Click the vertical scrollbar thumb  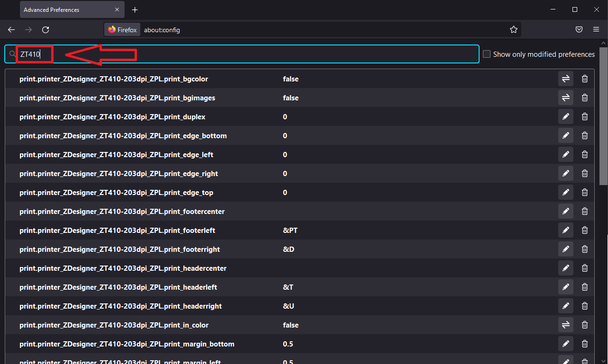[x=603, y=116]
